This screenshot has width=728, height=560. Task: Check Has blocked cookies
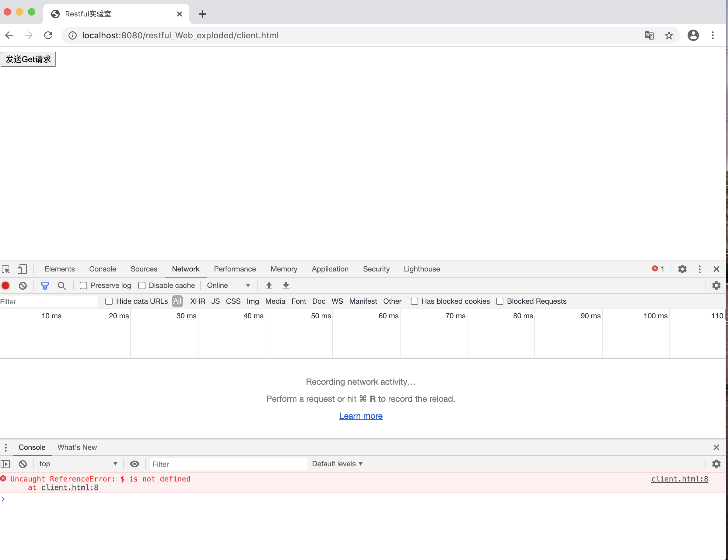point(414,301)
